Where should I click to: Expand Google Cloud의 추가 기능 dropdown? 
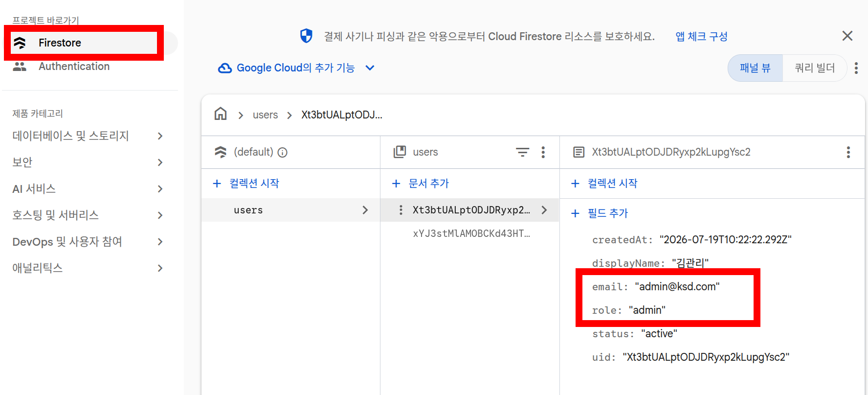[x=296, y=68]
